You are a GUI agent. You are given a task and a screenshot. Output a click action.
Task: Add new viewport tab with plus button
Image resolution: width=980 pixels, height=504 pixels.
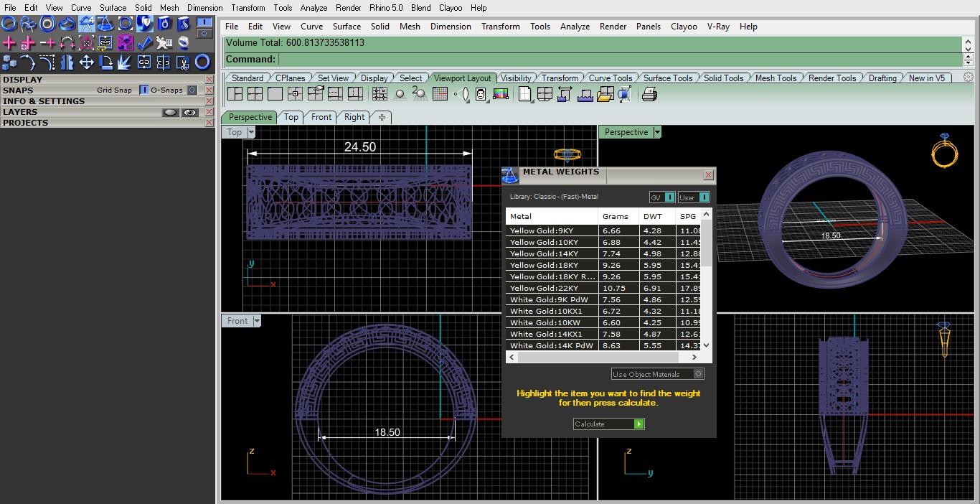(x=382, y=117)
